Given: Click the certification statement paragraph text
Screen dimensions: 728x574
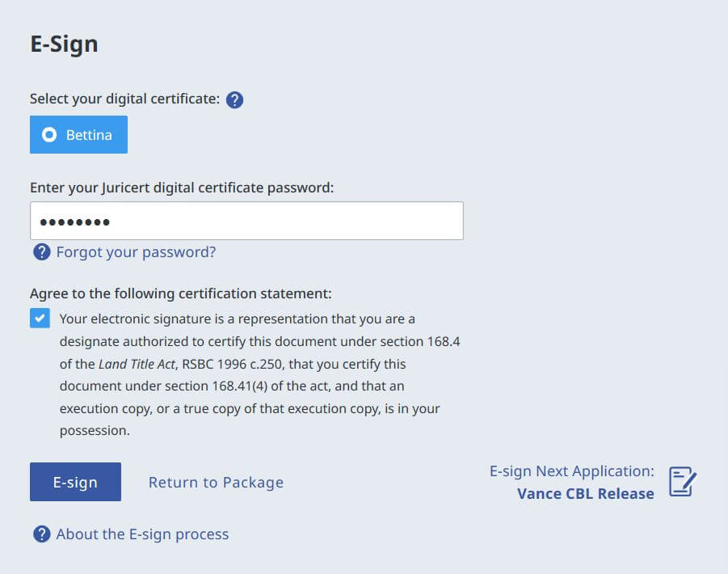Looking at the screenshot, I should tap(259, 375).
